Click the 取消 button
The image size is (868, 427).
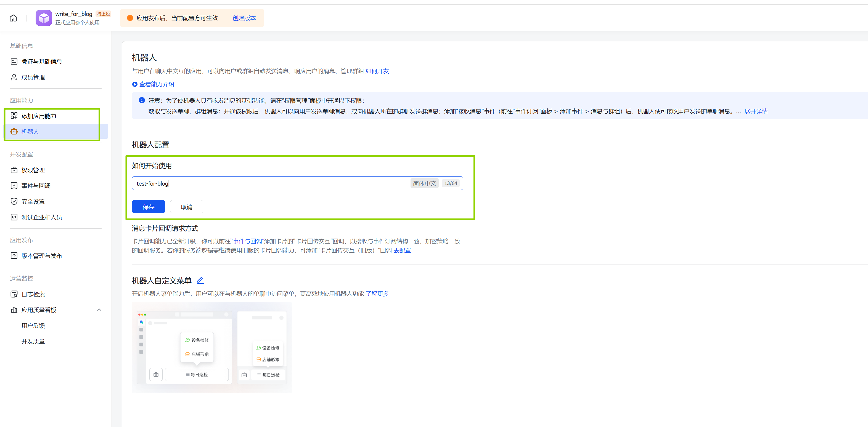tap(186, 207)
